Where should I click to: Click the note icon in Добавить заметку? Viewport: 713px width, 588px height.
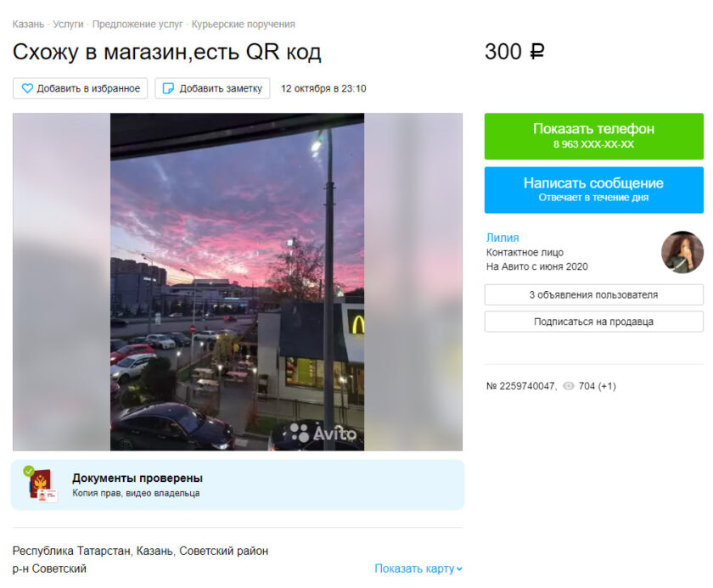[x=168, y=88]
